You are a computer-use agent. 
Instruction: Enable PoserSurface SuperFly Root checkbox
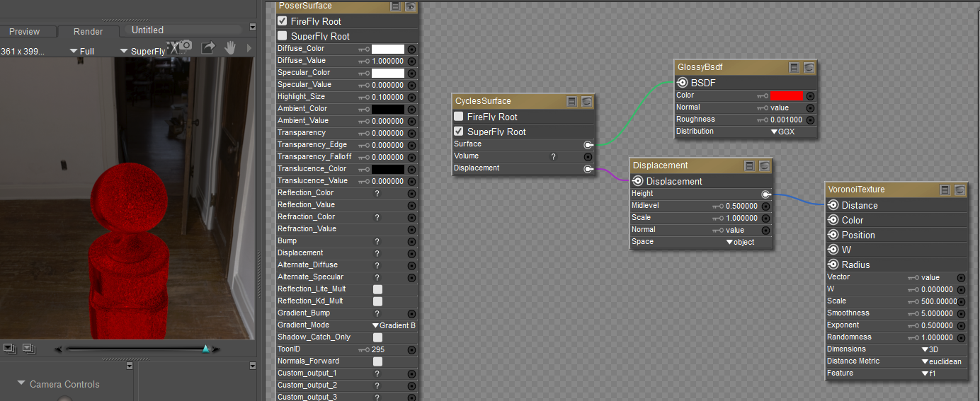click(283, 36)
